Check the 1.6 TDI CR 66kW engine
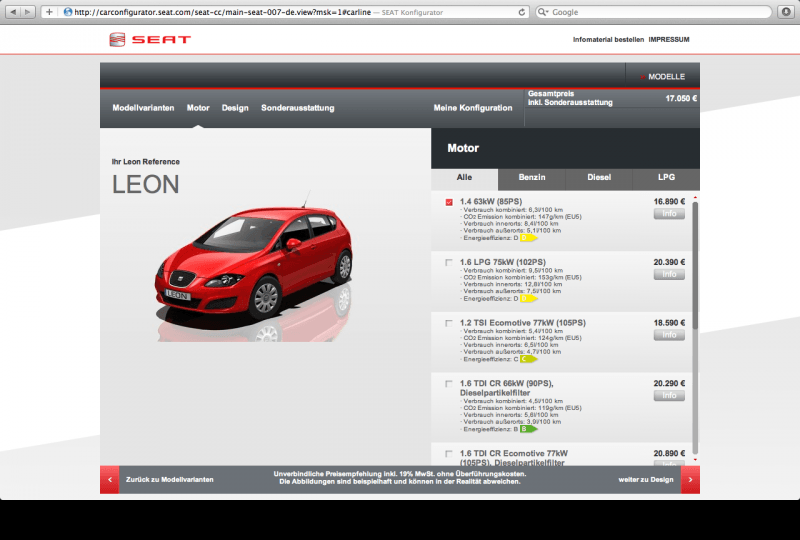 coord(449,384)
